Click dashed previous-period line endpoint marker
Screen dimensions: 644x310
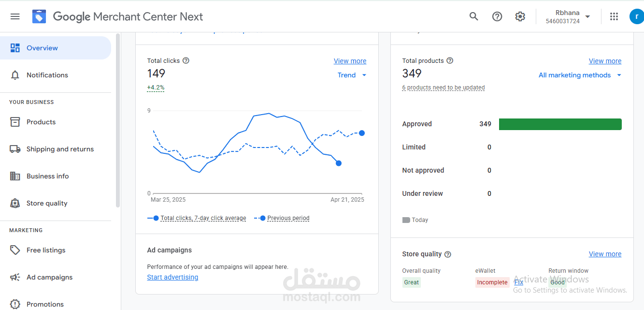pyautogui.click(x=362, y=133)
